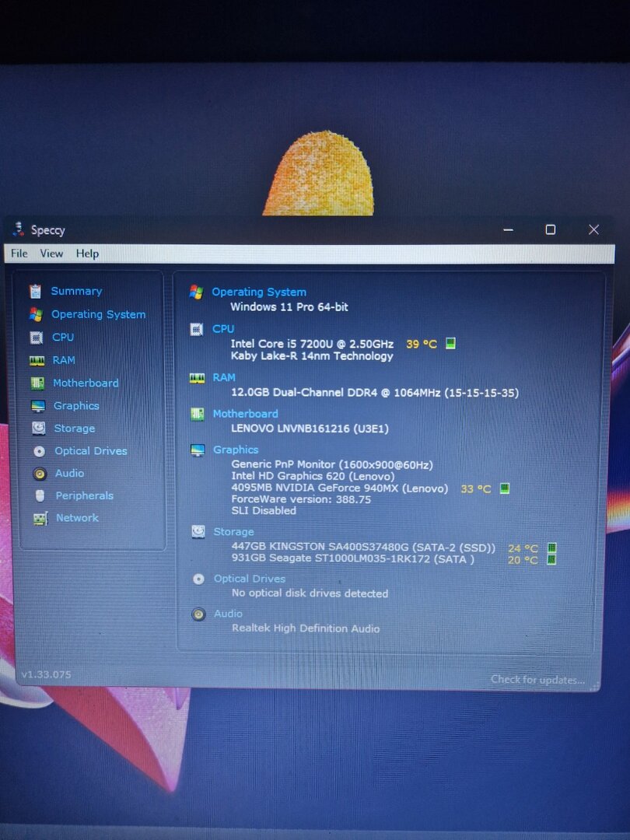Viewport: 630px width, 840px height.
Task: Click the Seagate drive 20 °C reading
Action: tap(523, 560)
